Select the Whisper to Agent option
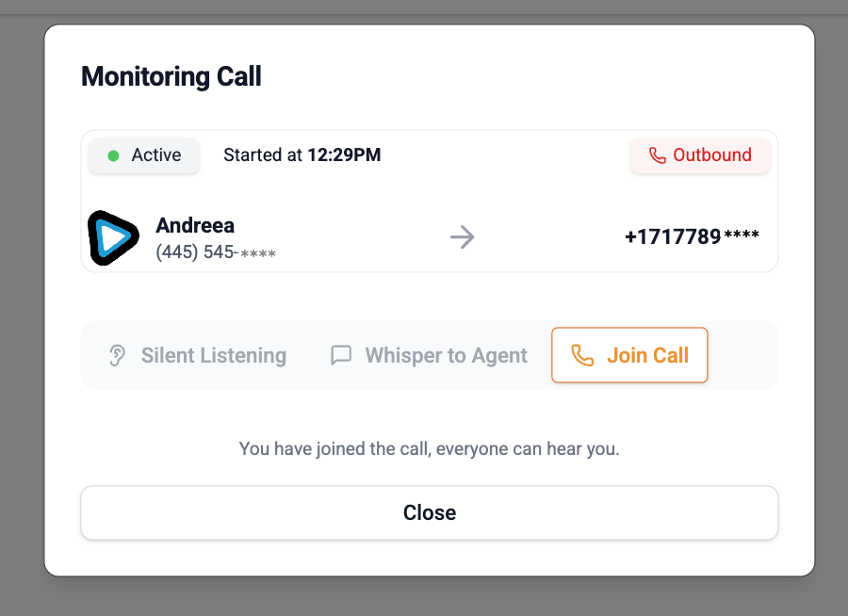This screenshot has height=616, width=848. [429, 355]
